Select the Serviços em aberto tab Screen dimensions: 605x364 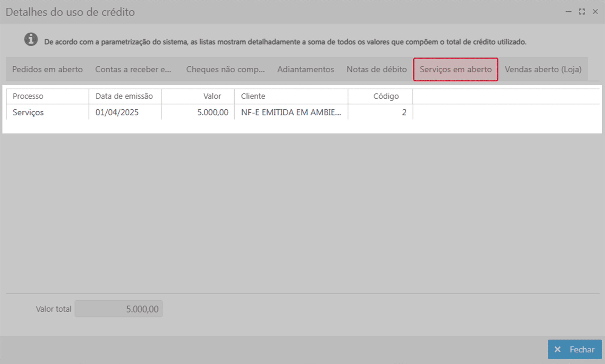click(x=456, y=69)
